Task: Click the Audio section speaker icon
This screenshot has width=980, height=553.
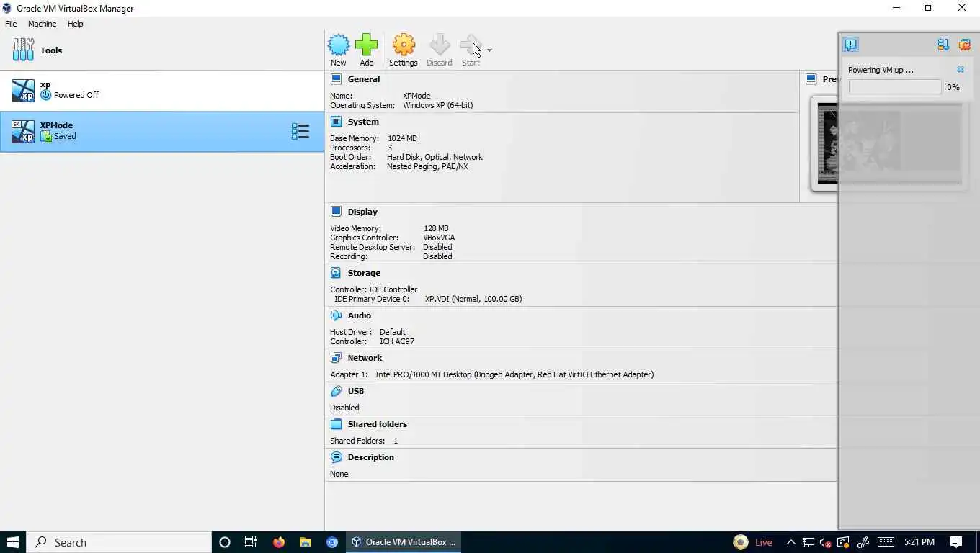Action: (x=336, y=315)
